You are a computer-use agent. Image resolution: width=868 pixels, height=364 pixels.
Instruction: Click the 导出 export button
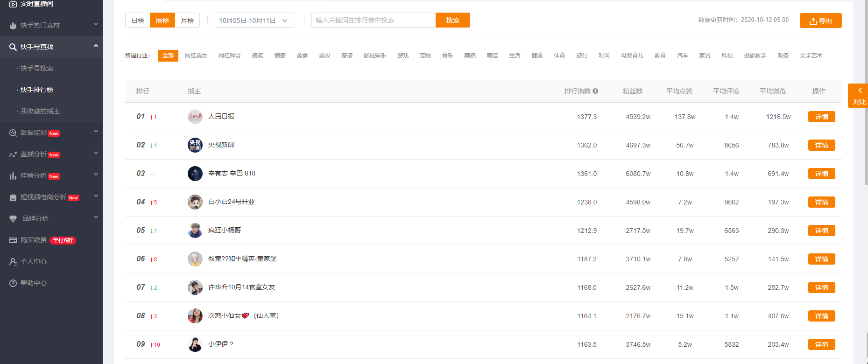(x=821, y=21)
